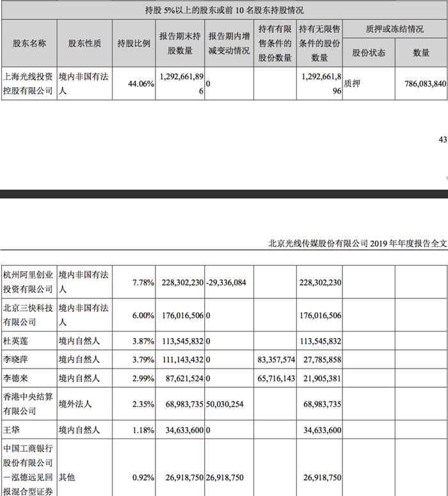The image size is (448, 496).
Task: Select shareholder 北京三快科技有限公司
Action: point(28,315)
